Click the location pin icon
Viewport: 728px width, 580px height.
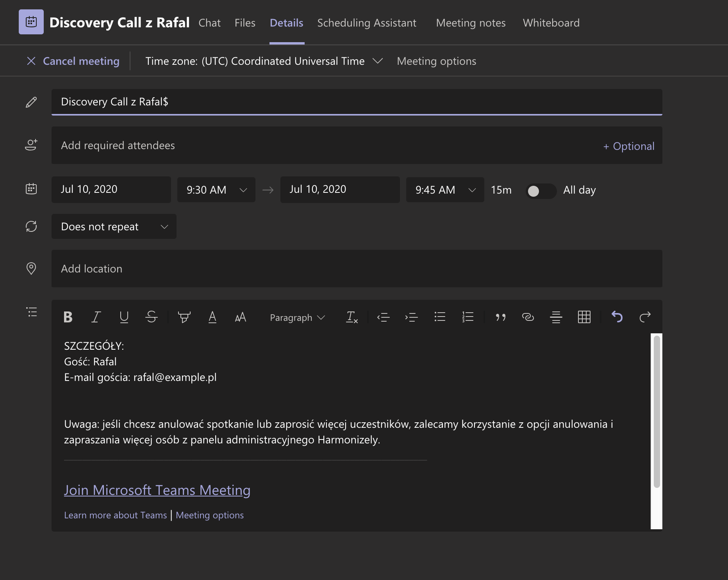[31, 269]
